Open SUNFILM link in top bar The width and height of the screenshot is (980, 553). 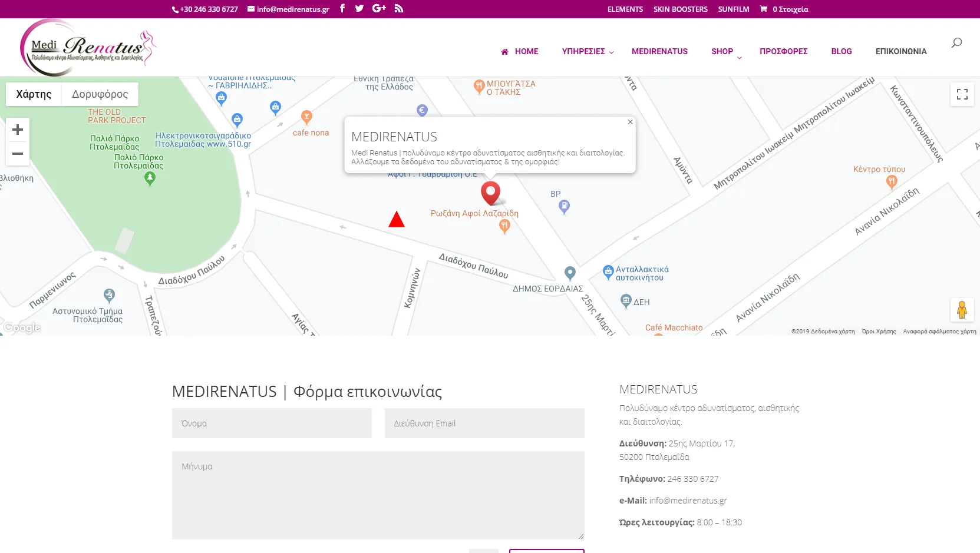[734, 9]
